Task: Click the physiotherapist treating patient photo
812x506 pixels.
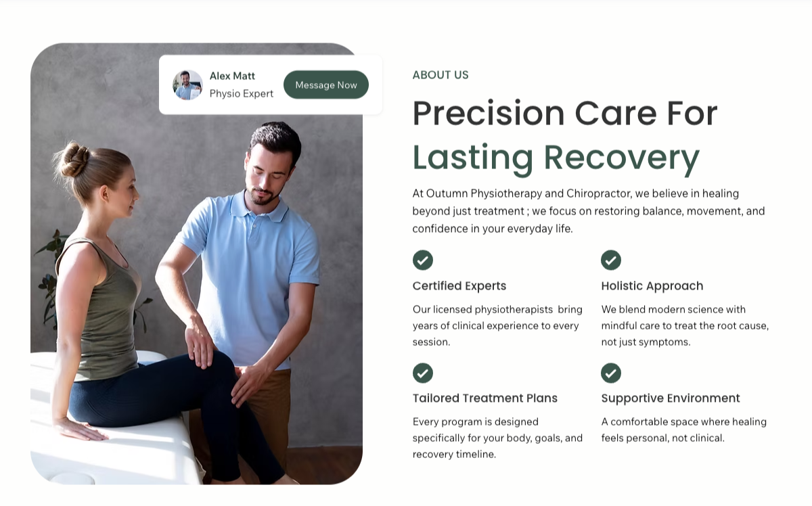Action: point(196,284)
